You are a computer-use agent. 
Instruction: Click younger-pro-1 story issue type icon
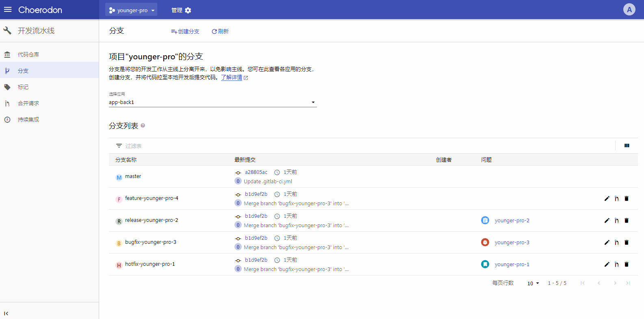pyautogui.click(x=485, y=264)
